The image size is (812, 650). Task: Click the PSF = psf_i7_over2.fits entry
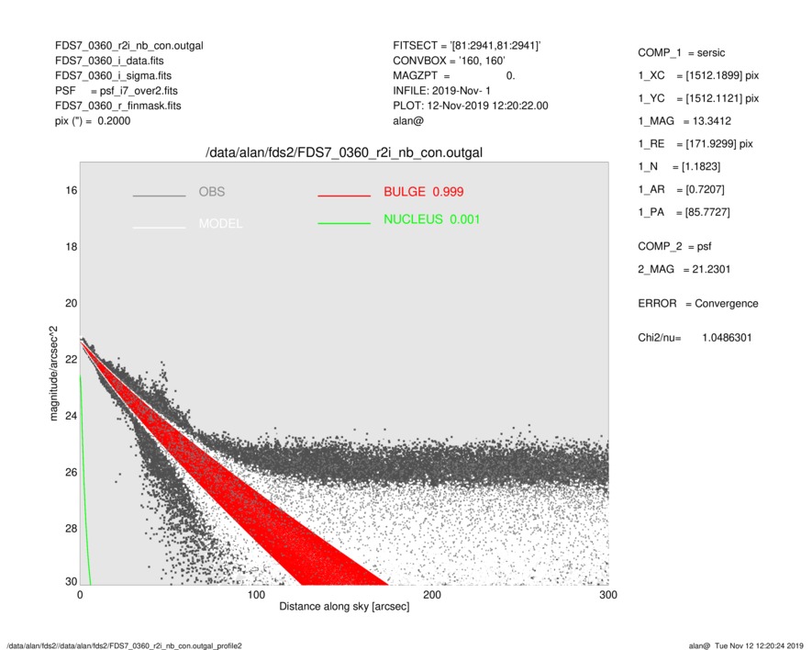117,90
